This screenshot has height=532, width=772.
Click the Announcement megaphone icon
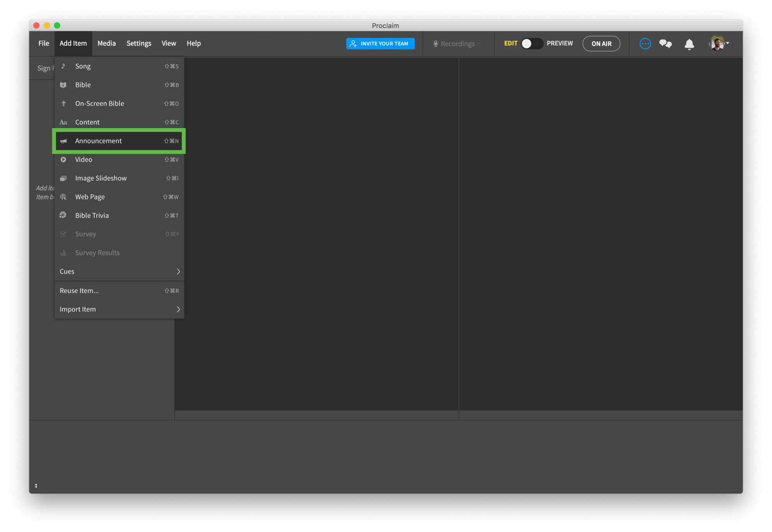[x=64, y=141]
